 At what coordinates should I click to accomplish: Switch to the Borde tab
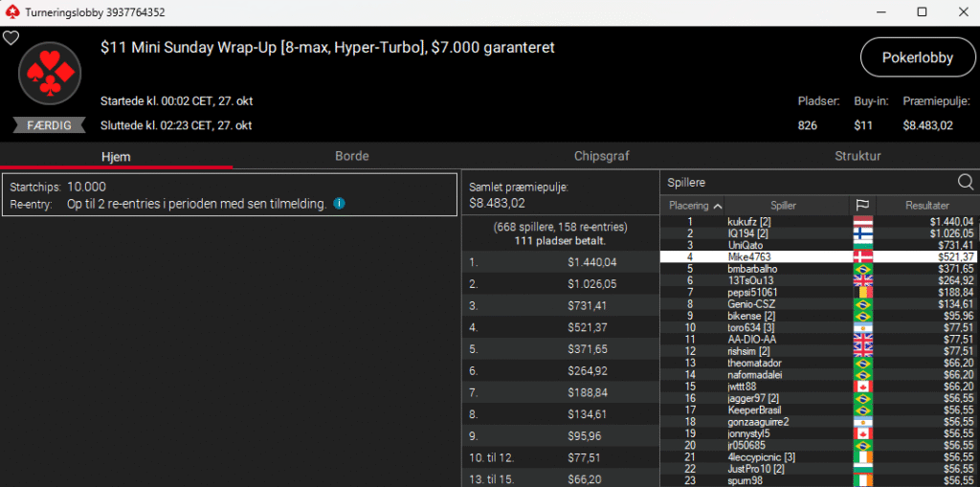pyautogui.click(x=352, y=156)
